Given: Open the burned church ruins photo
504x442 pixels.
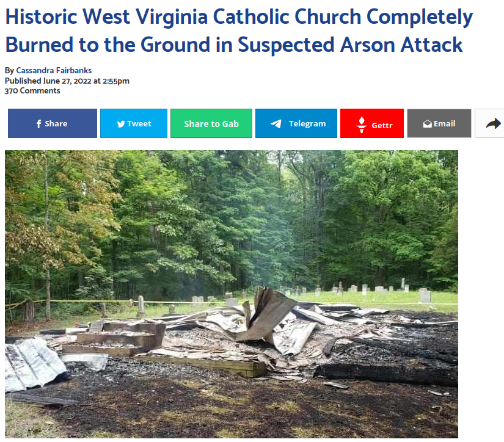Looking at the screenshot, I should coord(232,294).
